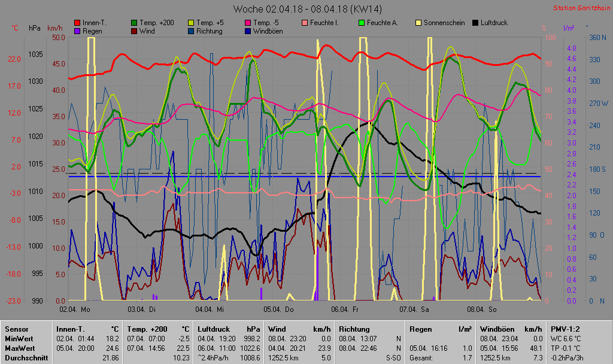Screen dimensions: 613x364
Task: Select the 02.04. Mo date marker
Action: 75,309
